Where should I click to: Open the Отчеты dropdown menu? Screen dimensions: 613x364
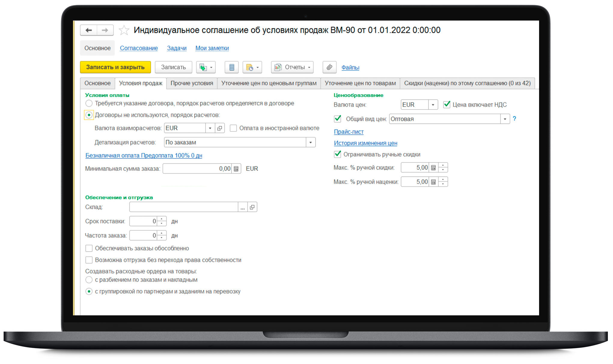pyautogui.click(x=292, y=67)
